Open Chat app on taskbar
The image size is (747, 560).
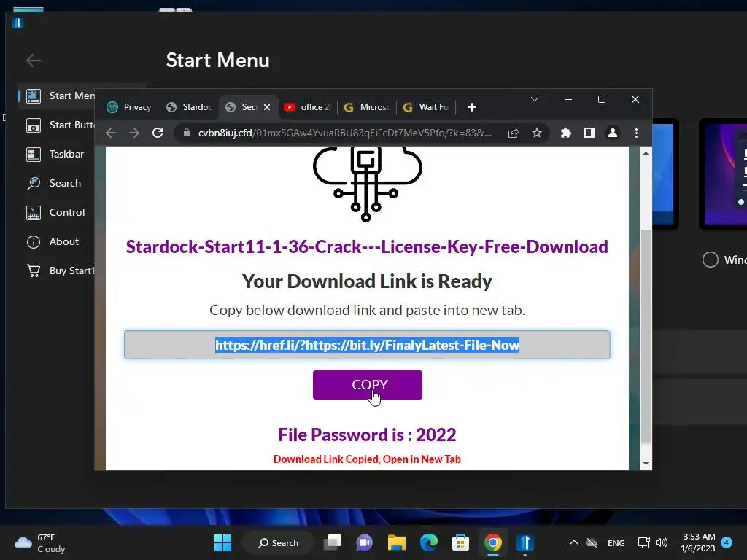(365, 542)
